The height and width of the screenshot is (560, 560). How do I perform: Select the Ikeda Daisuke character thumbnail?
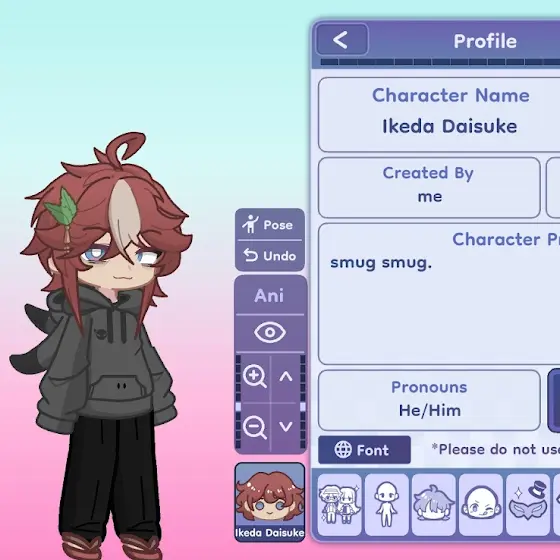click(x=270, y=502)
